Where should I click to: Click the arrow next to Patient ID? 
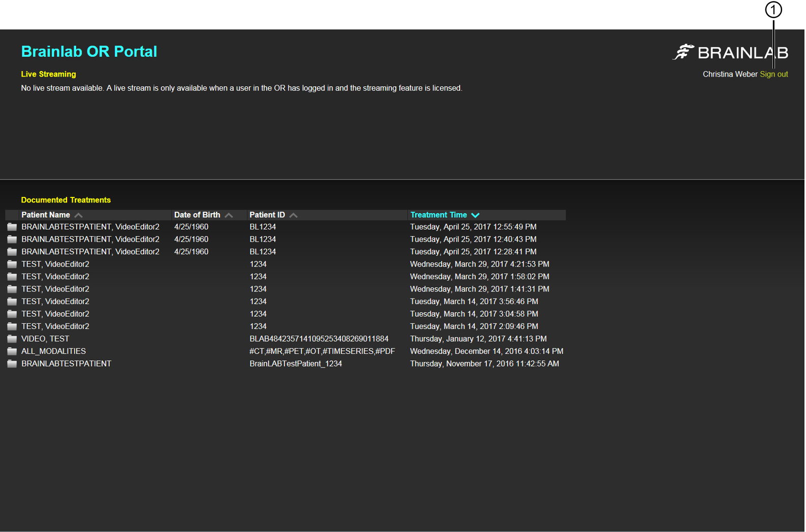click(x=294, y=215)
